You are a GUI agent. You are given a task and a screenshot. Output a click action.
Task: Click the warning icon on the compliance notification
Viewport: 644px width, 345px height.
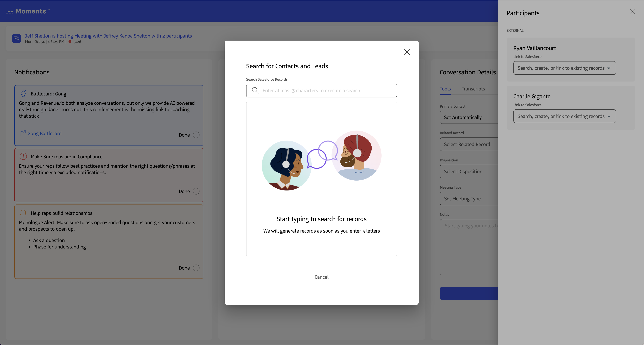point(23,156)
